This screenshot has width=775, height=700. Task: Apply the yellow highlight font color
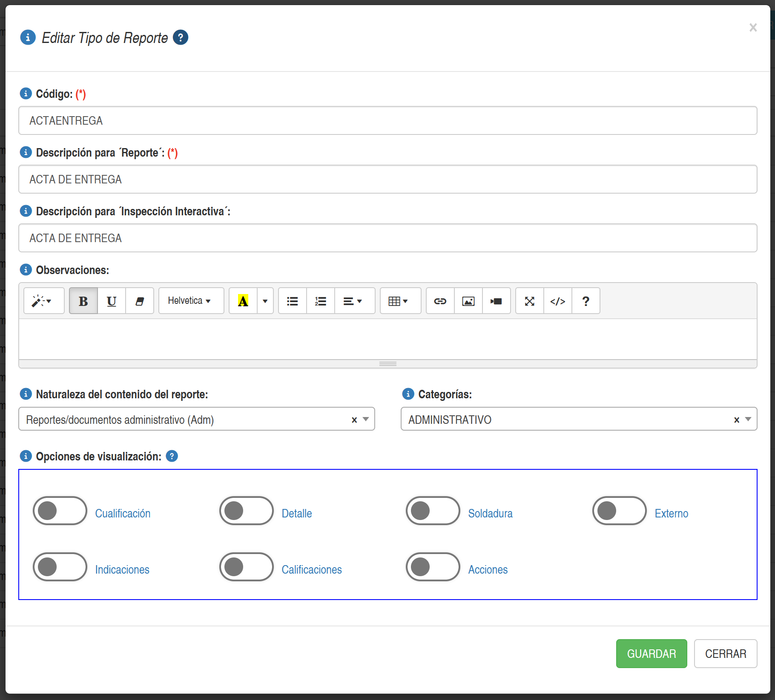click(x=243, y=301)
